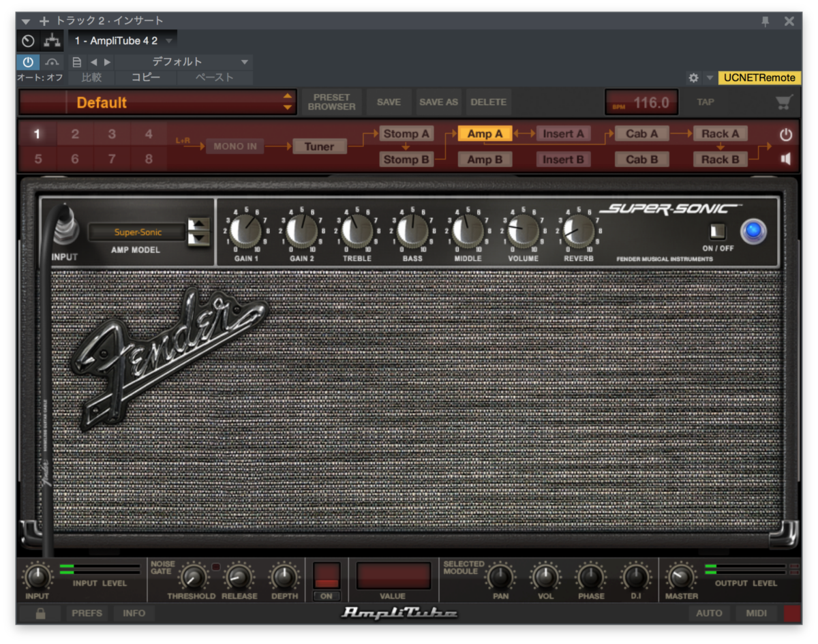Viewport: 818px width, 644px height.
Task: Open the PRESET BROWSER
Action: pyautogui.click(x=331, y=102)
